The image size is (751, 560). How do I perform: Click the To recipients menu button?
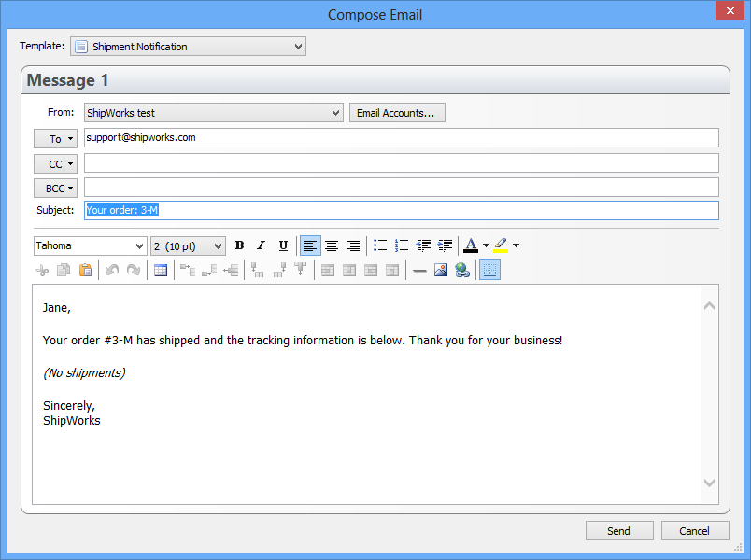(55, 139)
